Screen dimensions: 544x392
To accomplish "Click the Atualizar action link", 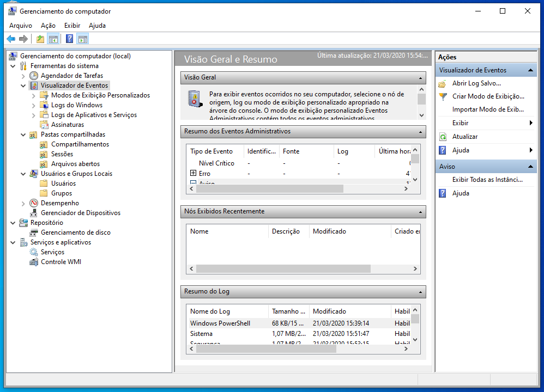I will 465,137.
